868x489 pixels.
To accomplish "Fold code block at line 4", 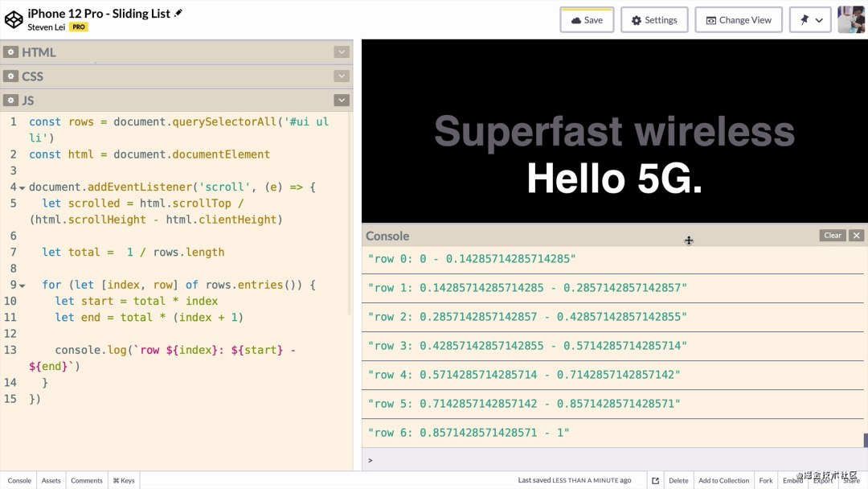I will point(23,187).
